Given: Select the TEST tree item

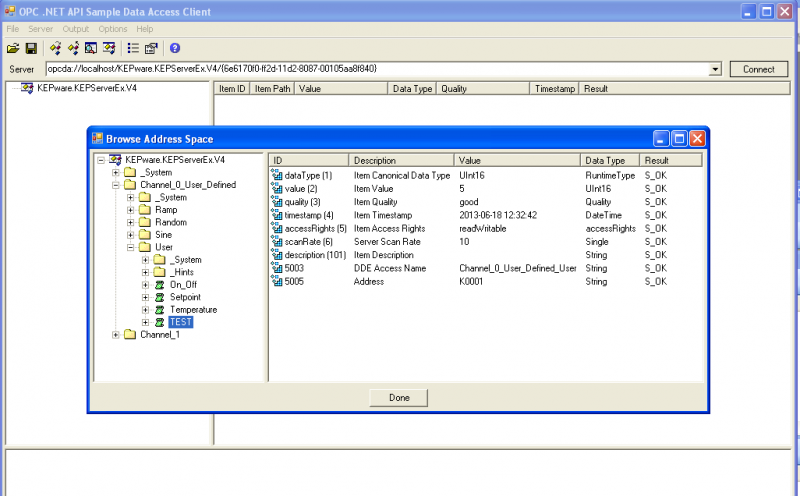Looking at the screenshot, I should pyautogui.click(x=181, y=322).
